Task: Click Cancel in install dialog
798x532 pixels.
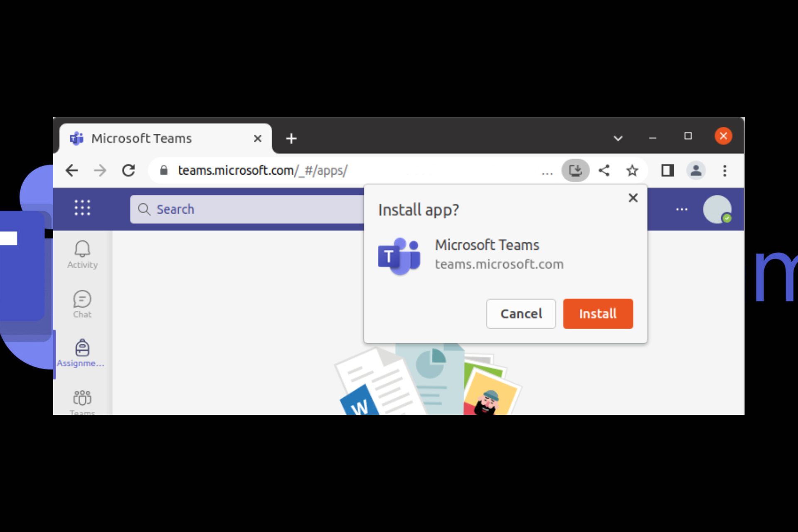Action: tap(521, 314)
